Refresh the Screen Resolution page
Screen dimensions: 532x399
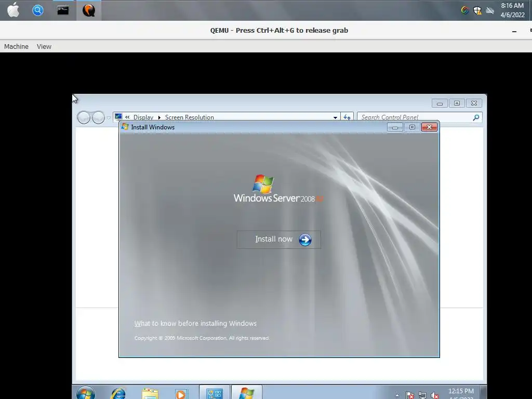pos(347,117)
